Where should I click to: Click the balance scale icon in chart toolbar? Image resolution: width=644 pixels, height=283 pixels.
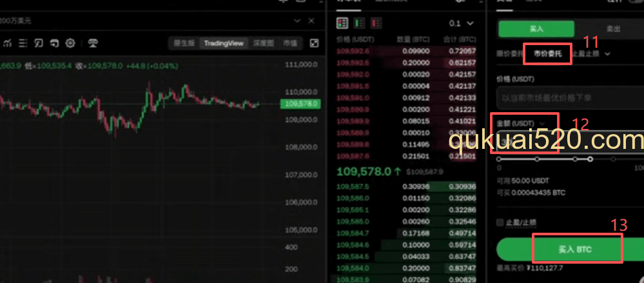[93, 43]
